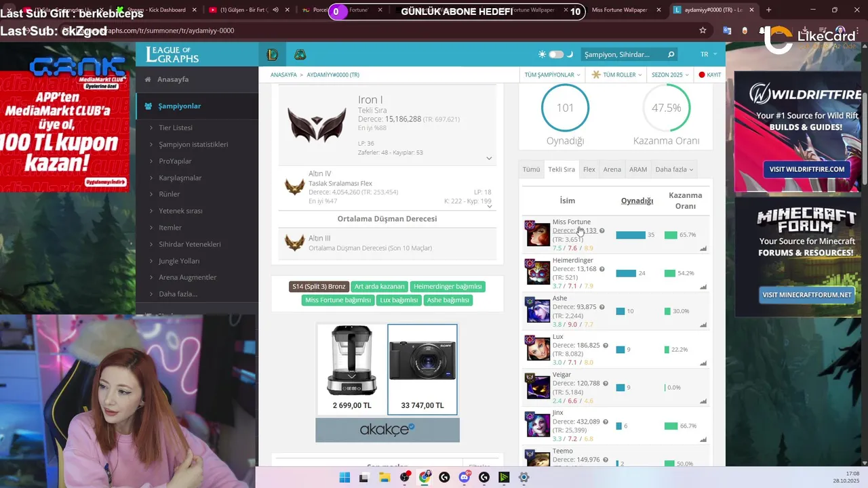
Task: Click the Miss Fortune champion portrait
Action: [x=538, y=234]
